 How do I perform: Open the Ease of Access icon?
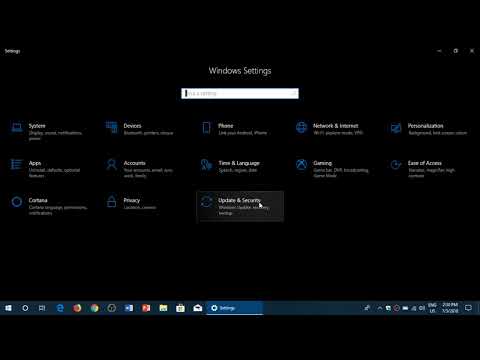(396, 165)
